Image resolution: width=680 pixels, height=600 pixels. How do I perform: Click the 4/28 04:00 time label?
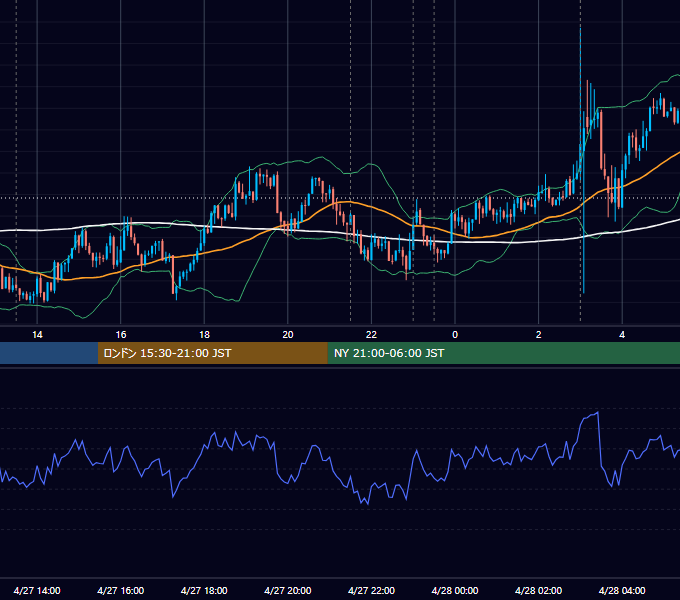click(622, 590)
